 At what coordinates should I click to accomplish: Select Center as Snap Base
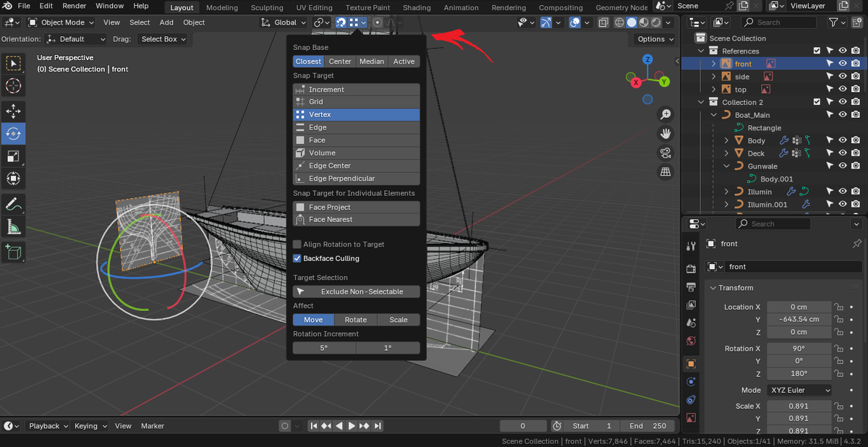tap(340, 61)
